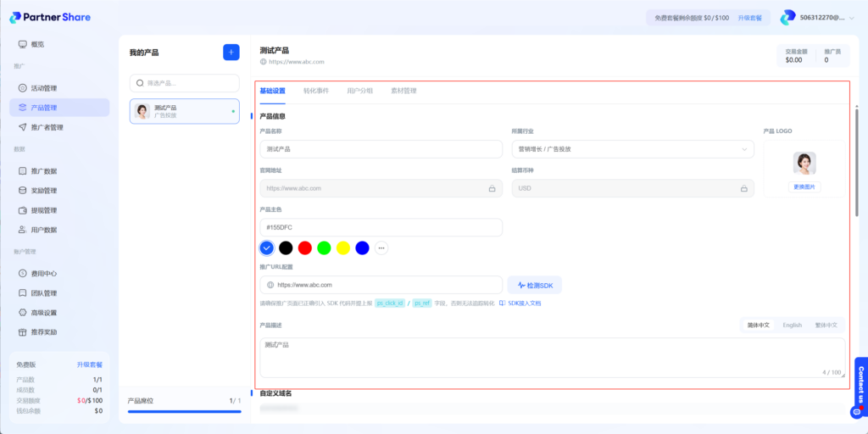Click the blue plus add product button
The width and height of the screenshot is (868, 434).
tap(231, 53)
